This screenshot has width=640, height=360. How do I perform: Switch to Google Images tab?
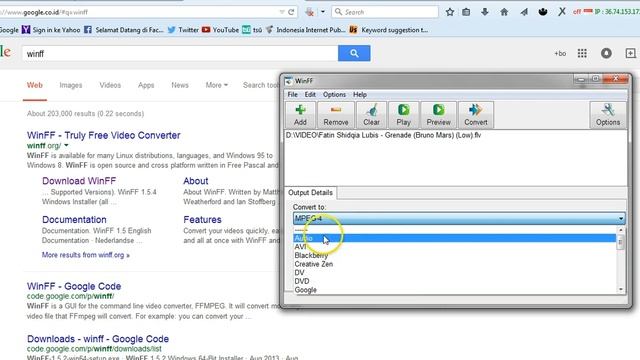71,85
